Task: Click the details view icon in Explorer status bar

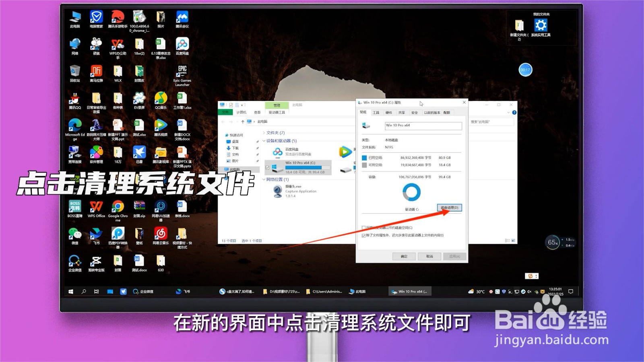Action: 507,241
